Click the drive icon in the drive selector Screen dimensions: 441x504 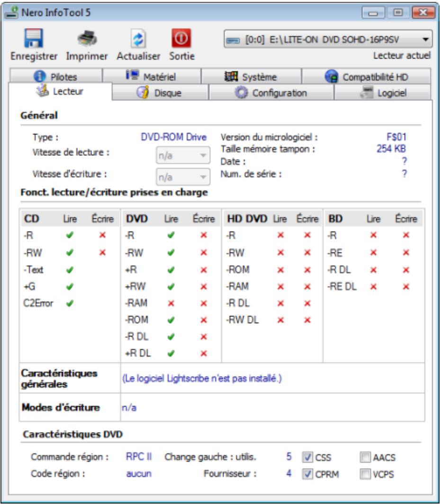pos(233,40)
